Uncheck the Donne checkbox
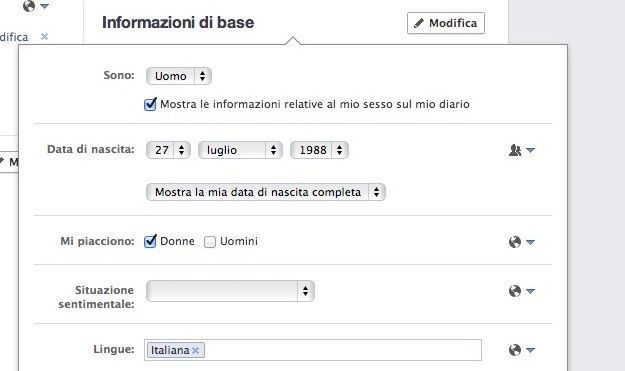The width and height of the screenshot is (625, 371). pyautogui.click(x=150, y=241)
